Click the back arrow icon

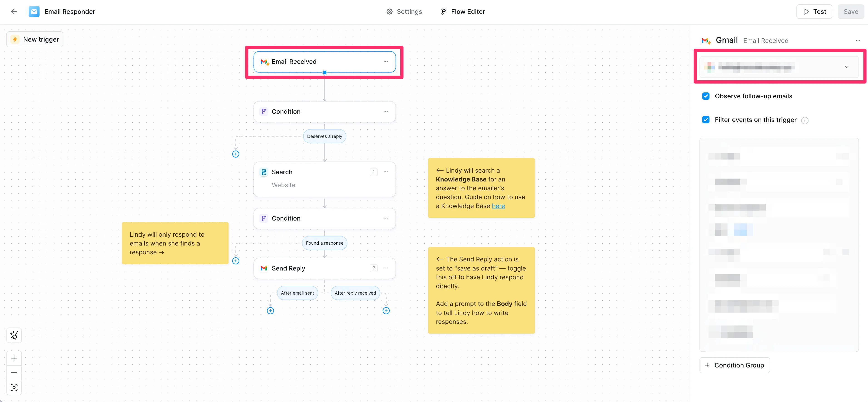(14, 11)
